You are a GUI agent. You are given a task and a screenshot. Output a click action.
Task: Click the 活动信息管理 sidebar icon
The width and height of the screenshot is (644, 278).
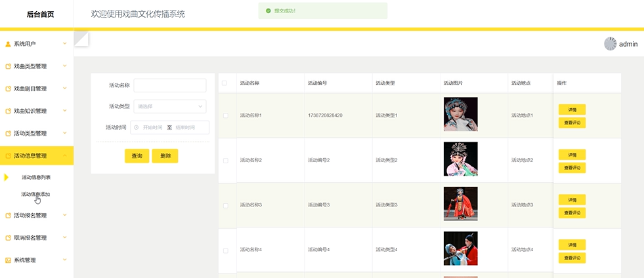[8, 156]
